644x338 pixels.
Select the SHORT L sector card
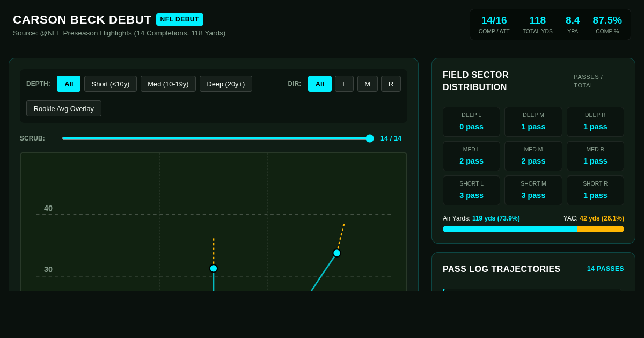coord(471,190)
